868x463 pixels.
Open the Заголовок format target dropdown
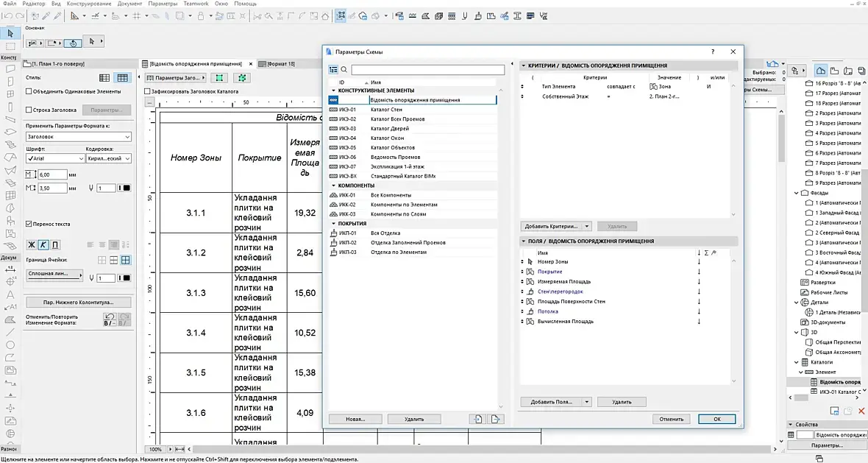pos(78,137)
